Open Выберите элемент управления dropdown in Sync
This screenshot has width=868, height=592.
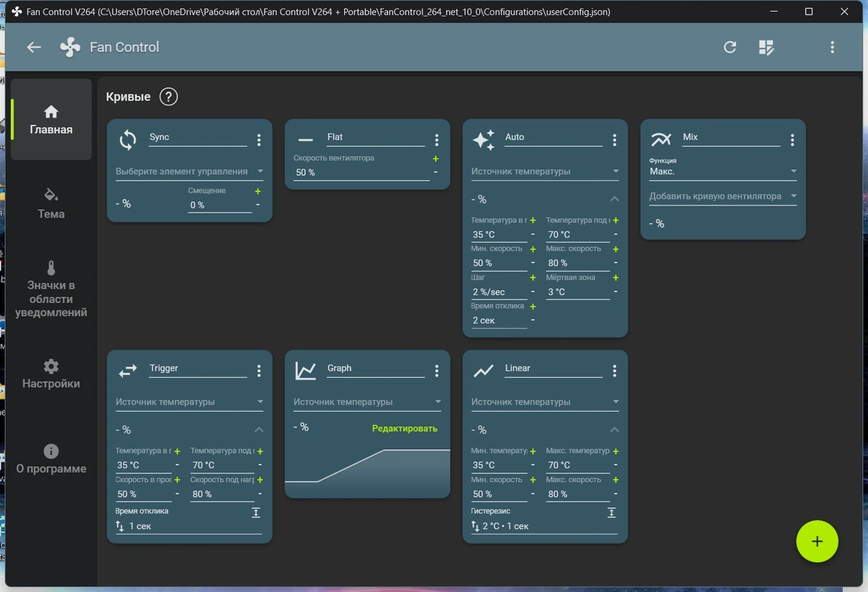190,172
